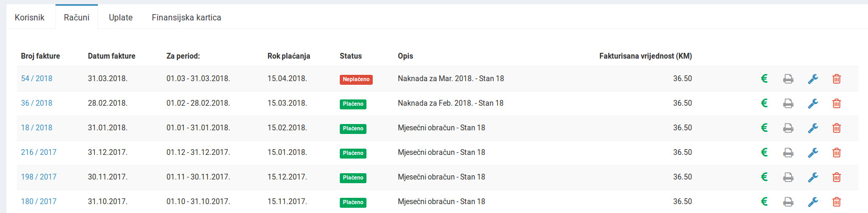
Task: Open the Finansijska kartica tab
Action: 186,17
